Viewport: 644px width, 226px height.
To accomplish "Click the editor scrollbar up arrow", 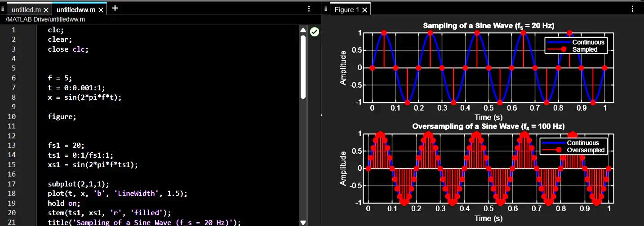I will (x=303, y=30).
